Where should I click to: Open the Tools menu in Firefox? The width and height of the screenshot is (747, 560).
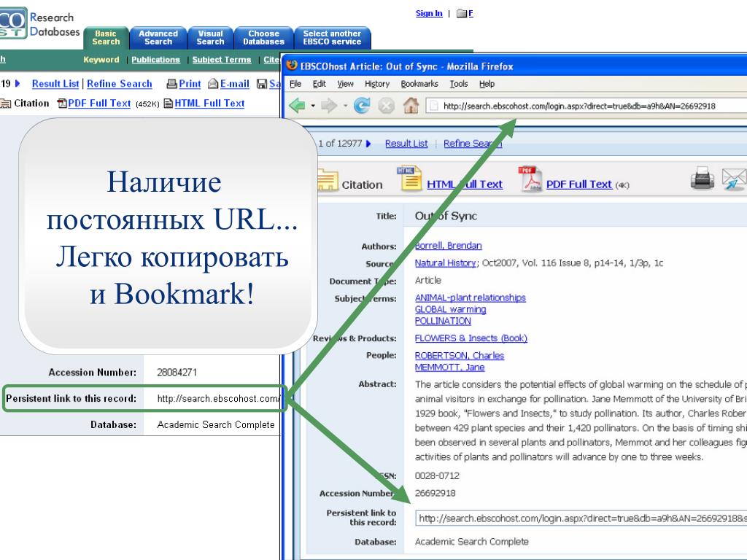point(459,84)
